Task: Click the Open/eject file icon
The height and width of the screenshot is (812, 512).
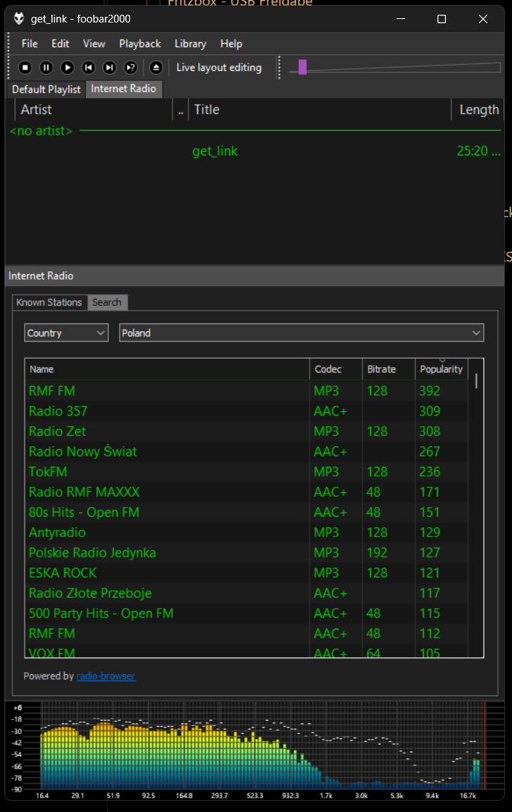Action: pos(155,67)
